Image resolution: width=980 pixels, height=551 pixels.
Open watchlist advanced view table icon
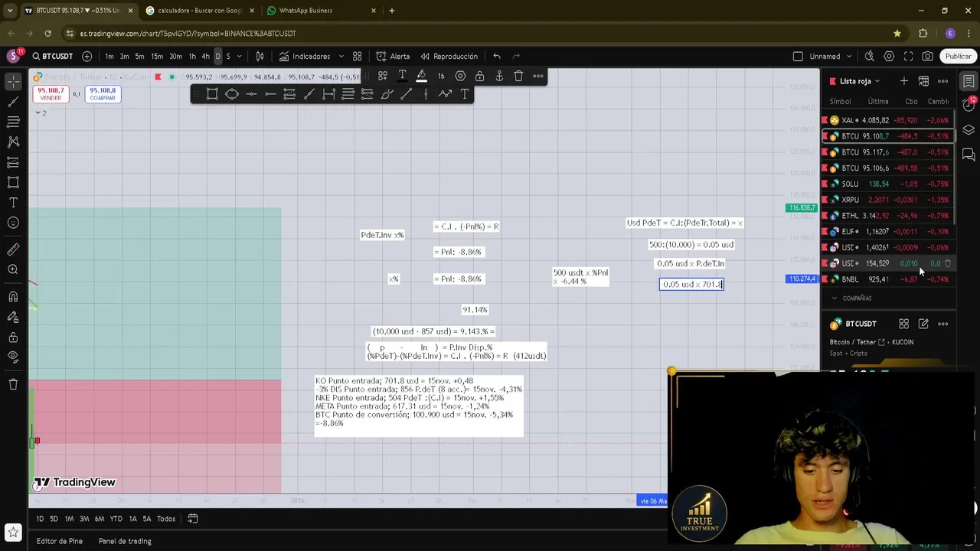coord(923,81)
